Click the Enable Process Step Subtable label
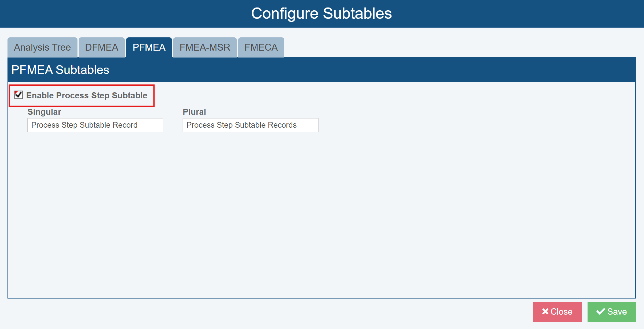 (x=87, y=95)
